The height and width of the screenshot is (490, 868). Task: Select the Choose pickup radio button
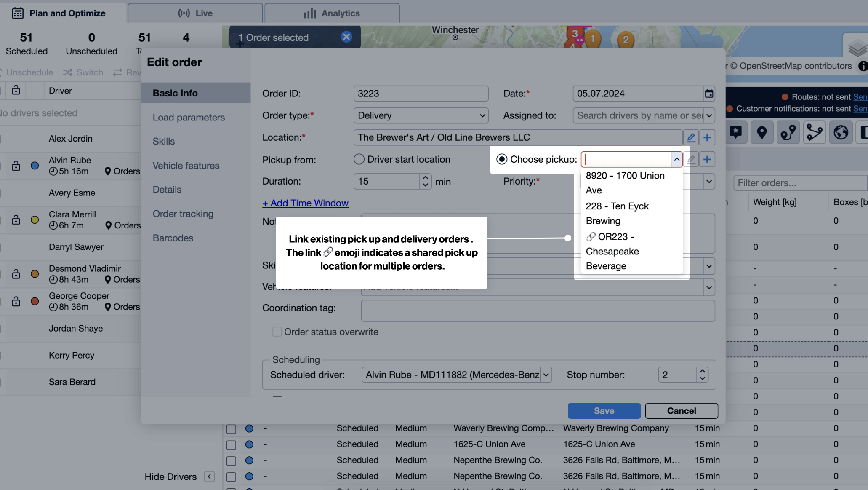click(501, 159)
